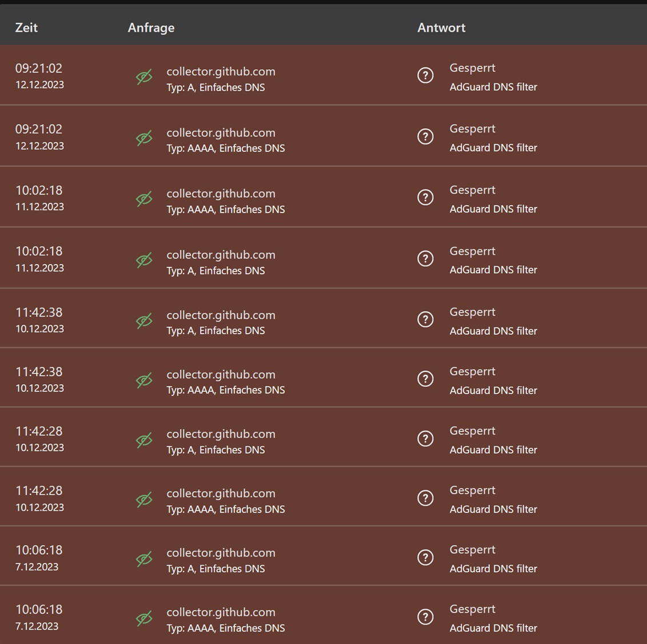Click tracker eye icon in 11:42:28 Typ AAAA row
647x644 pixels.
[144, 499]
